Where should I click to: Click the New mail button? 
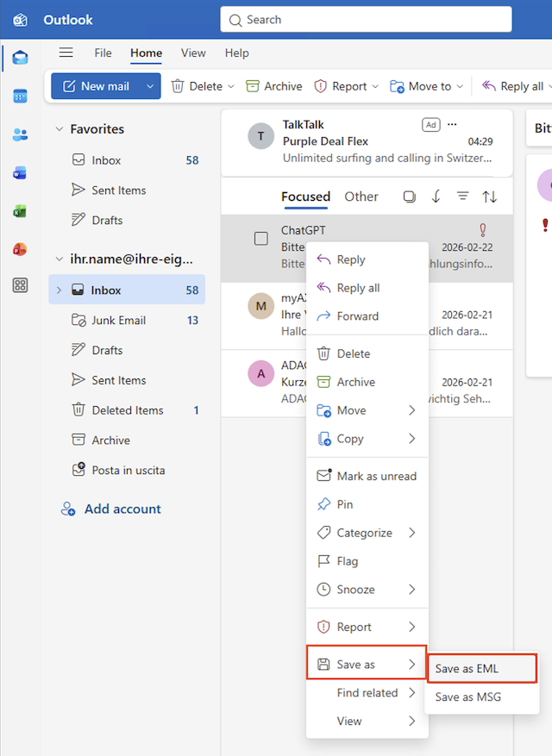(x=97, y=86)
